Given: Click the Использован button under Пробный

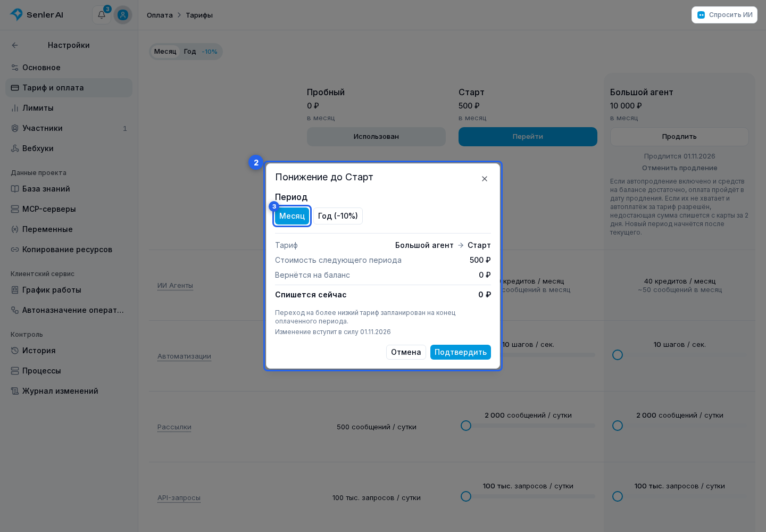Looking at the screenshot, I should (376, 137).
